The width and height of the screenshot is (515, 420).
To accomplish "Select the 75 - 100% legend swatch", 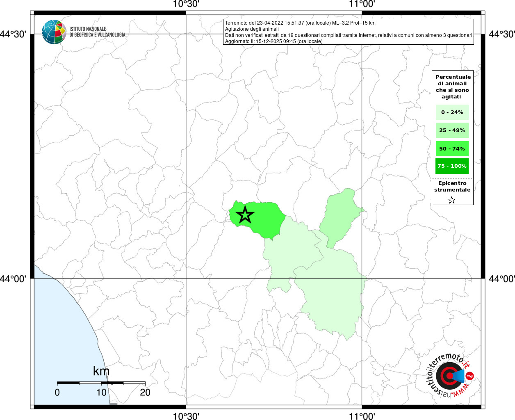I will (x=452, y=166).
